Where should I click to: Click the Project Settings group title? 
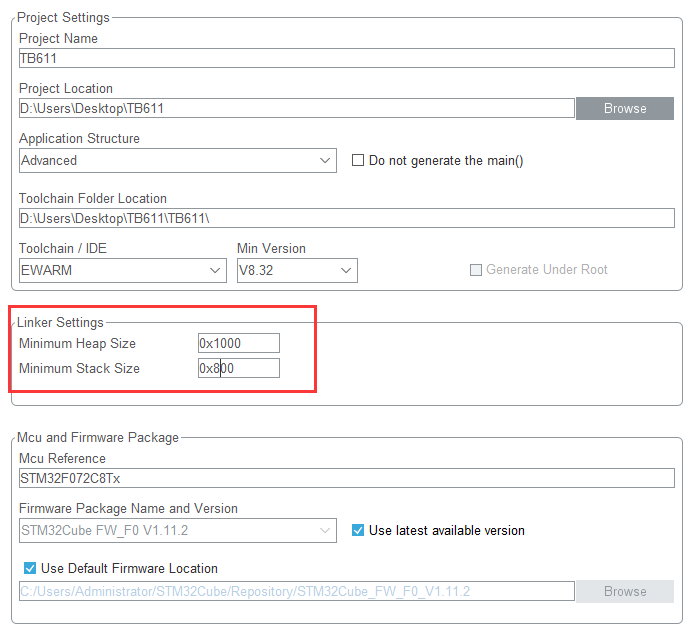[x=63, y=17]
